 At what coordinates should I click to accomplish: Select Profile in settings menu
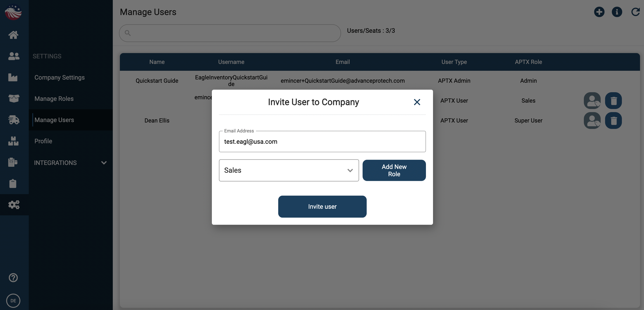click(x=43, y=141)
